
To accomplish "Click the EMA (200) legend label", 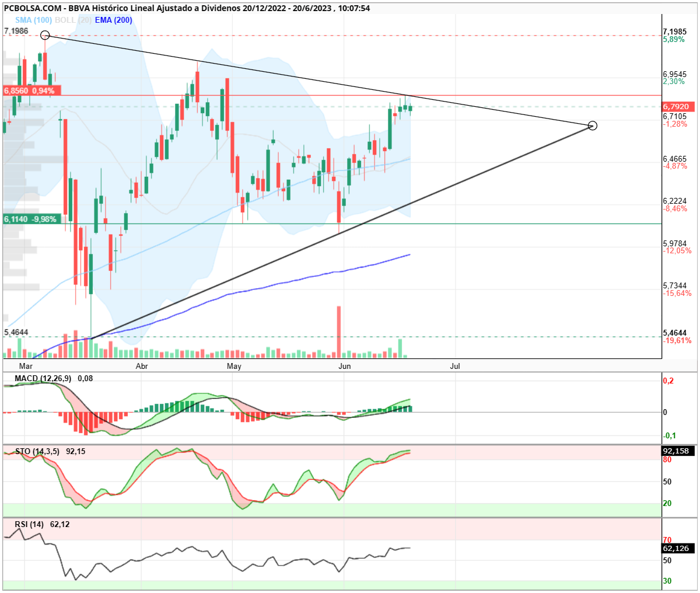I will (113, 20).
